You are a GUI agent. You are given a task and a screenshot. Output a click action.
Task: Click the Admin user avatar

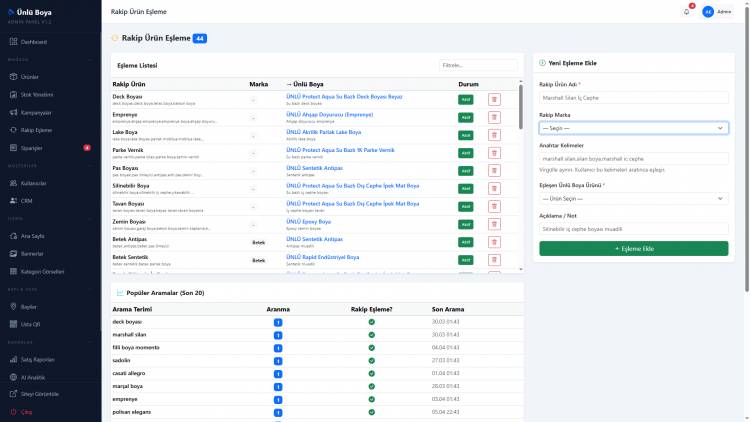708,12
